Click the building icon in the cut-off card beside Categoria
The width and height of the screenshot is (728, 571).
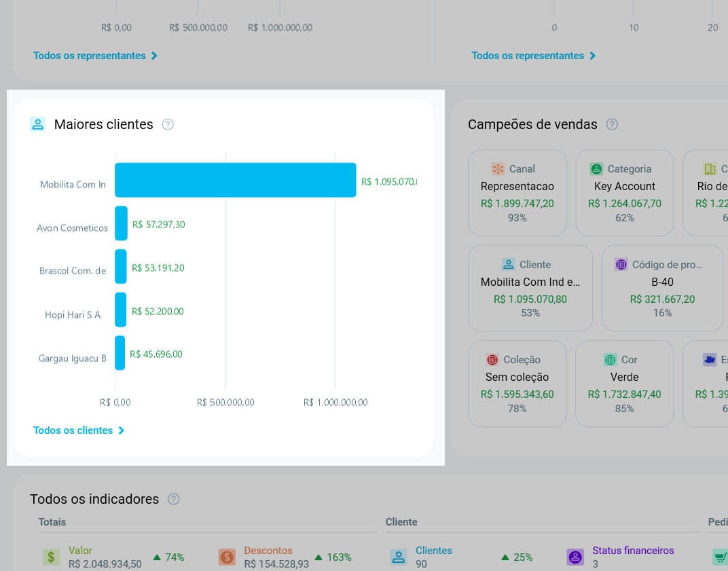coord(710,169)
